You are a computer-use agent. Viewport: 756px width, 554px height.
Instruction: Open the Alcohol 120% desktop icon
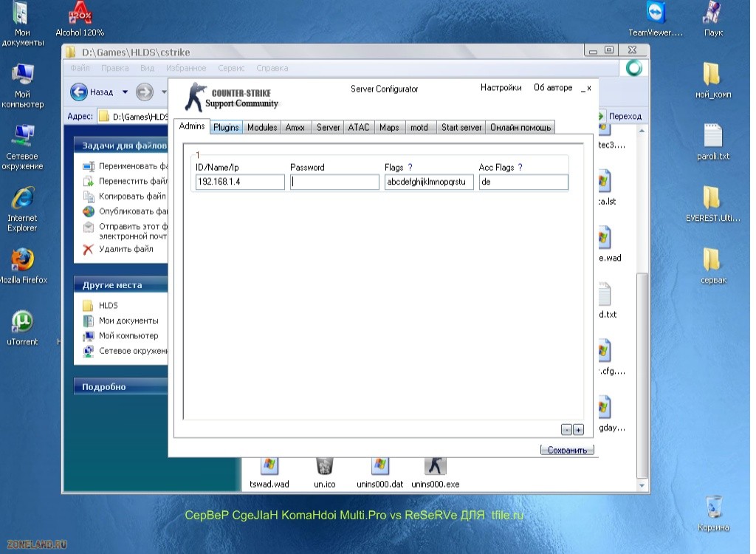(x=80, y=19)
